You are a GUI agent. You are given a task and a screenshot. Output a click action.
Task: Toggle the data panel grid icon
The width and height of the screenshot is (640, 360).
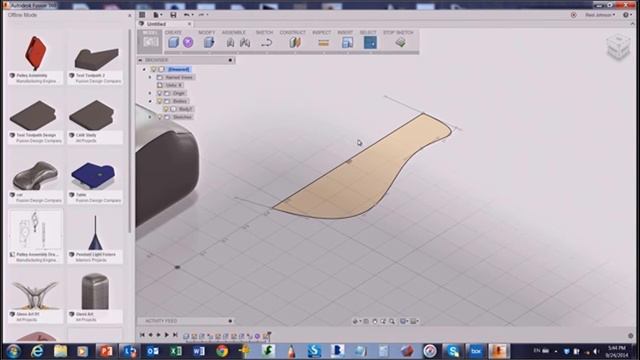coord(142,15)
